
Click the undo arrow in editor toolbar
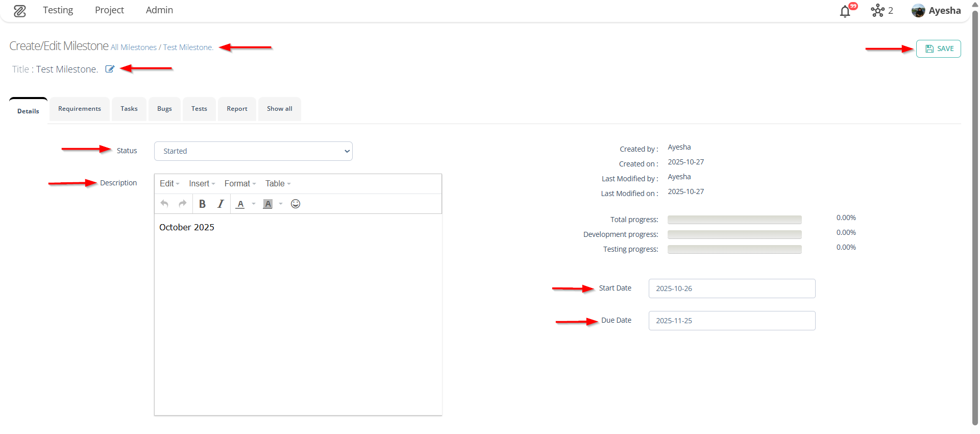164,204
